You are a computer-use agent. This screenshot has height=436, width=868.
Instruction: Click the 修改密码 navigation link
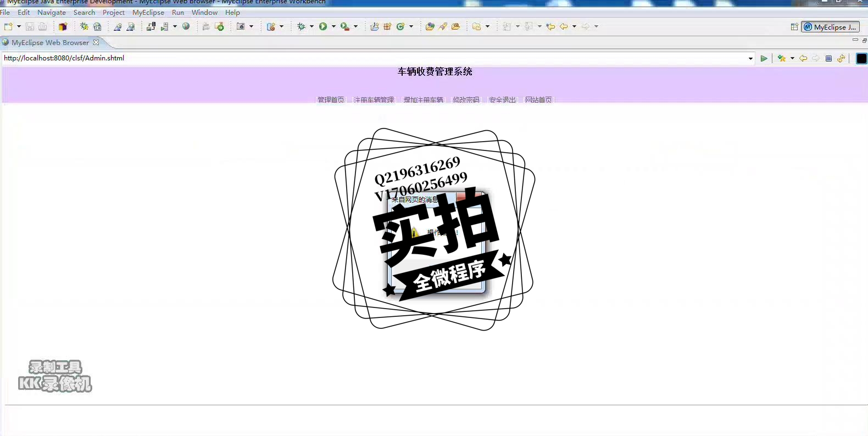(466, 99)
